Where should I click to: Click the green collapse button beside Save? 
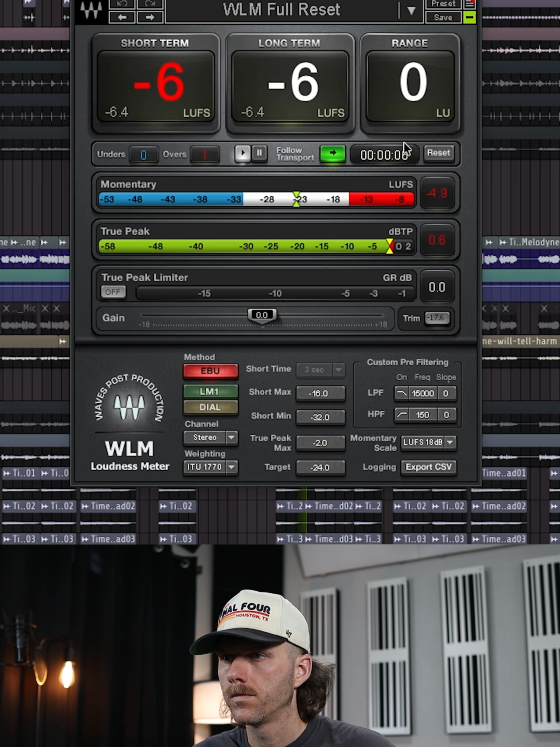pyautogui.click(x=469, y=17)
